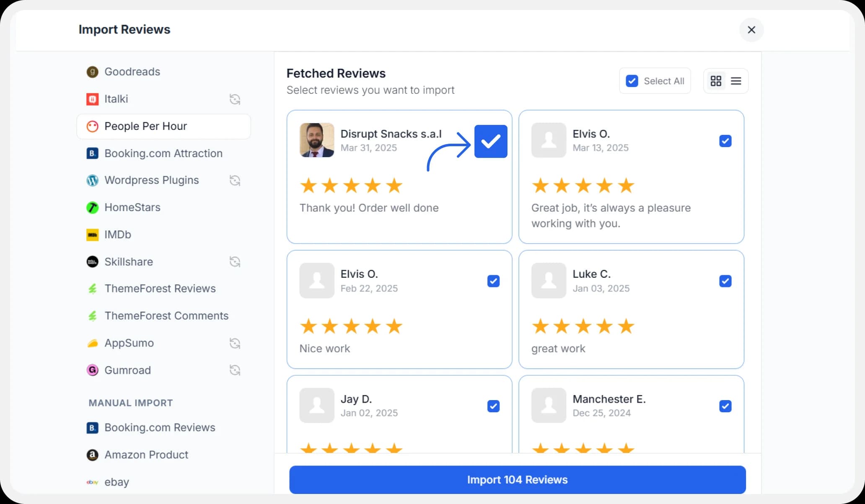
Task: Deselect the Disrupt Snacks review checkbox
Action: click(x=491, y=141)
